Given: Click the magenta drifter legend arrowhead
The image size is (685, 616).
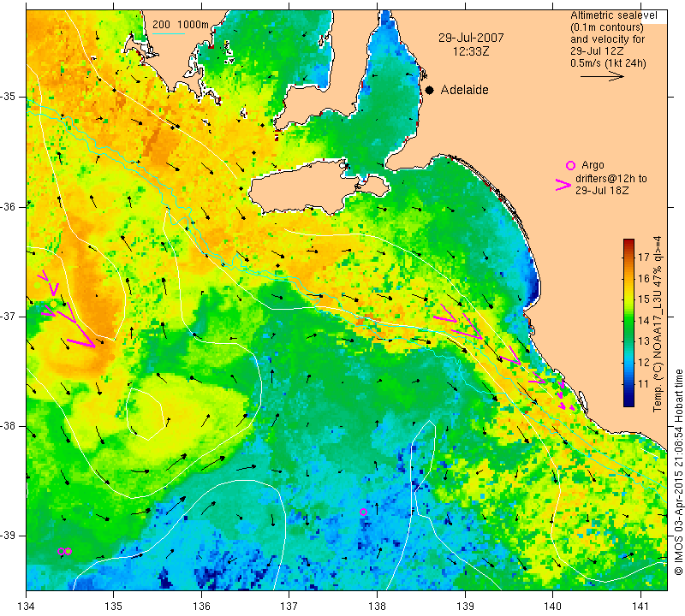Looking at the screenshot, I should (563, 185).
